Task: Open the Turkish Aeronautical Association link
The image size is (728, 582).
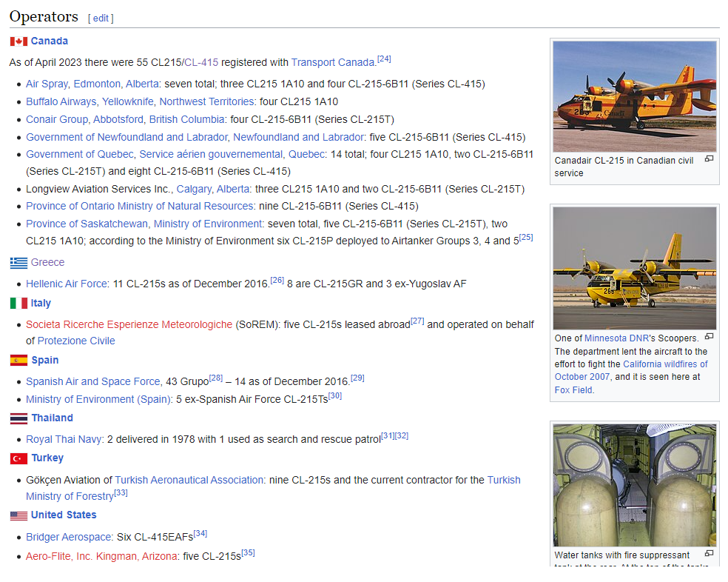Action: pos(189,480)
